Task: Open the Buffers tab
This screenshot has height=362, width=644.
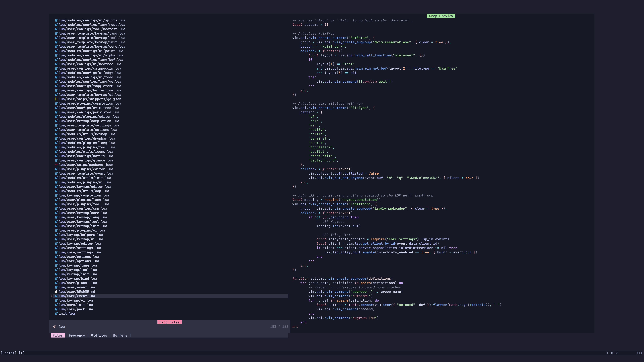Action: click(120, 336)
